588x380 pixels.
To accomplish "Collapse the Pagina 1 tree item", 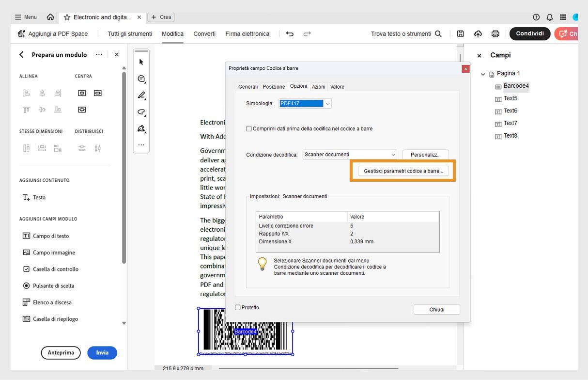I will coord(482,73).
